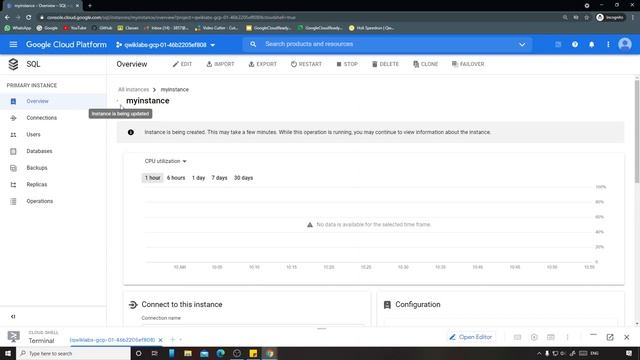Image resolution: width=640 pixels, height=360 pixels.
Task: Open the three-dot settings menu in header
Action: pyautogui.click(x=608, y=44)
